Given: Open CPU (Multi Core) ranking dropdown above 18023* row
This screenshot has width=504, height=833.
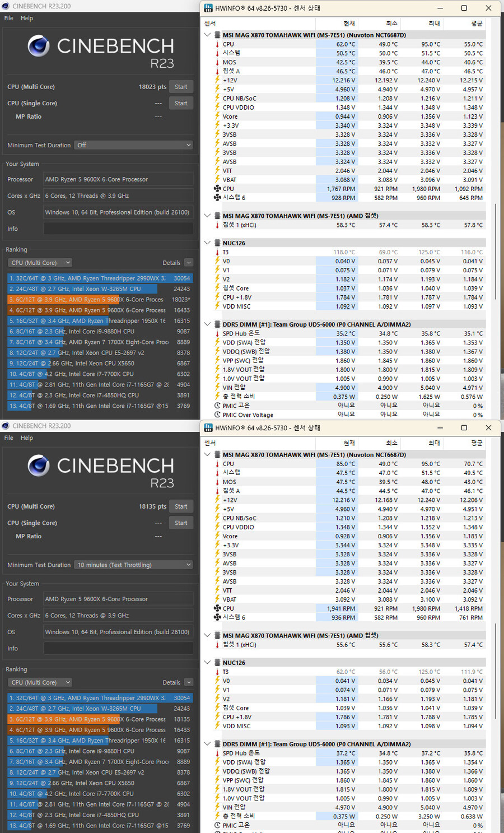Looking at the screenshot, I should tap(40, 263).
